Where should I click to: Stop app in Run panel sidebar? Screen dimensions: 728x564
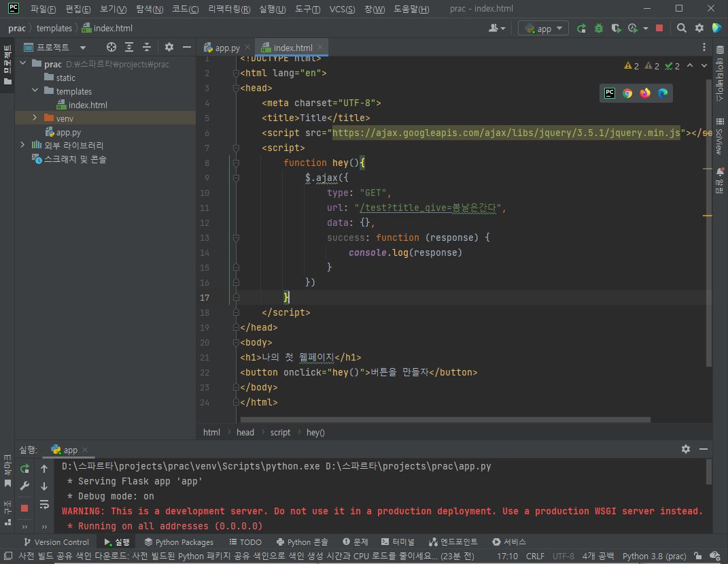(x=24, y=508)
